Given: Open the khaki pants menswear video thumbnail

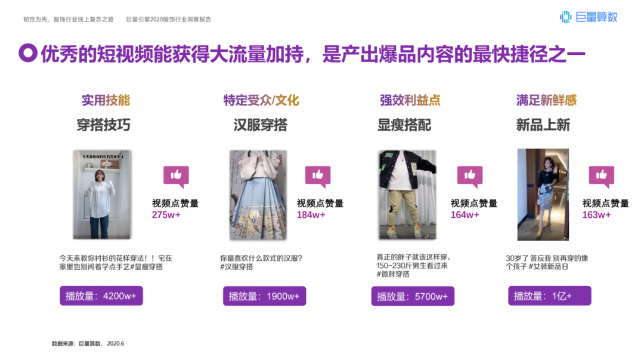Looking at the screenshot, I should coord(407,195).
